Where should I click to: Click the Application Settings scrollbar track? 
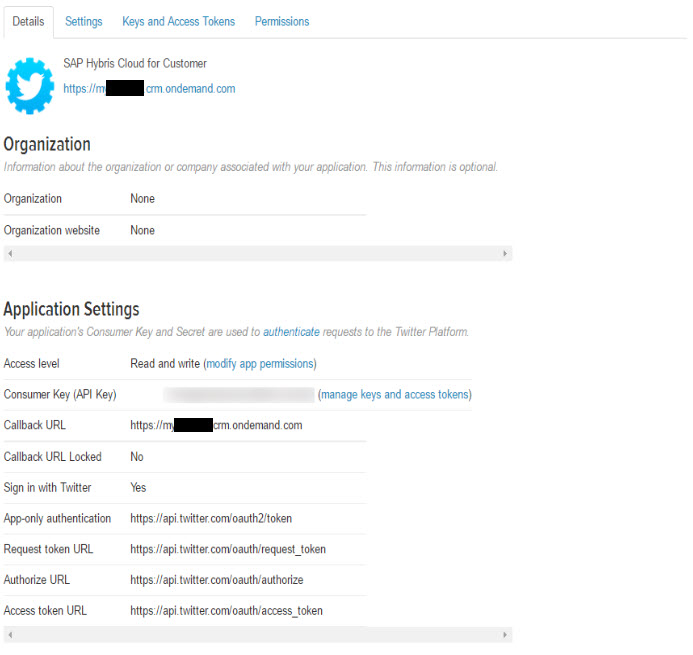coord(258,635)
